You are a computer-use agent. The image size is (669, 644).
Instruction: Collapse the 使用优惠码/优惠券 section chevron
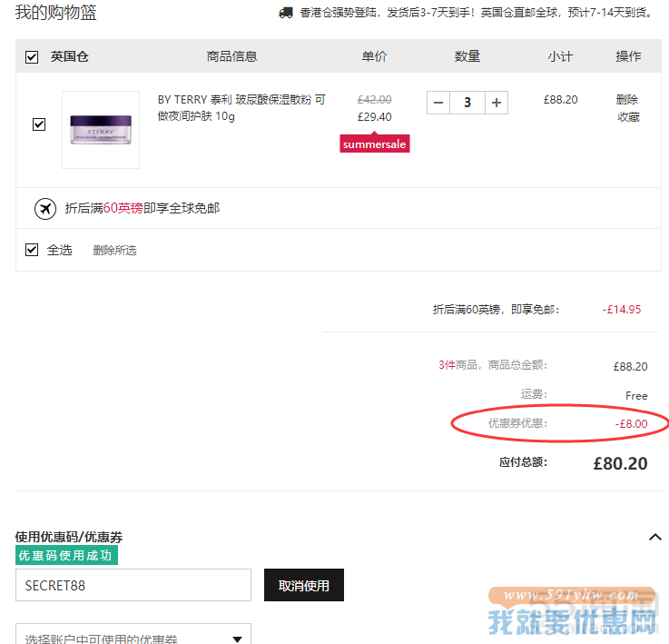[654, 537]
